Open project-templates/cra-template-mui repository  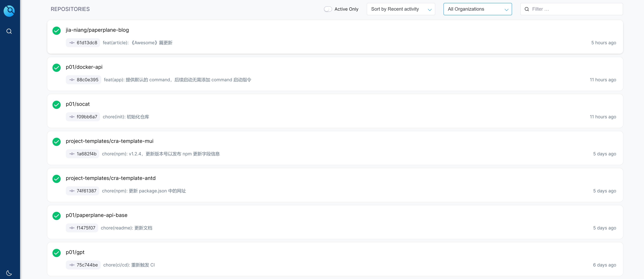click(x=110, y=141)
